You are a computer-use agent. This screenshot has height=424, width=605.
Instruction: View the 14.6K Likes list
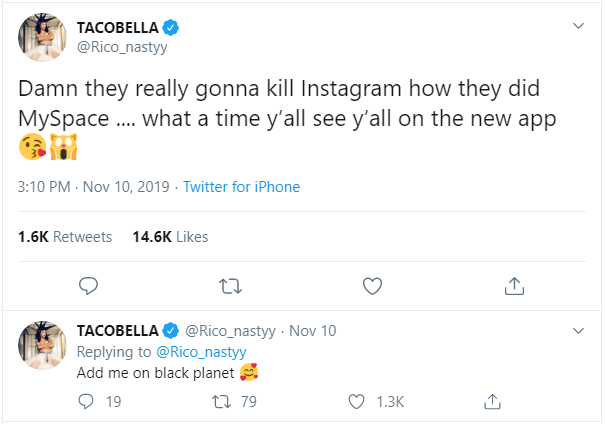(170, 237)
